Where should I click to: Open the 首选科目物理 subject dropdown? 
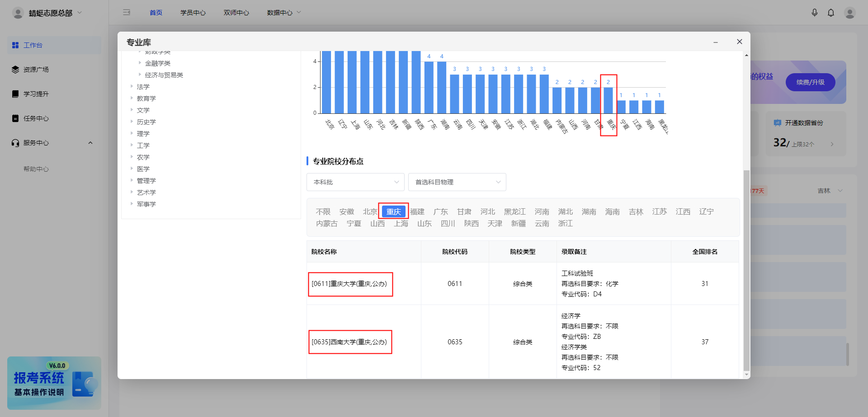point(457,182)
